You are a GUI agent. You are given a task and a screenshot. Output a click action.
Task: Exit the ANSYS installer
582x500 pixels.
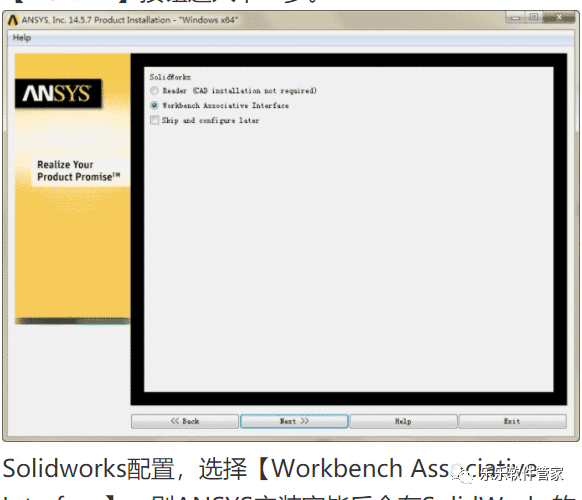[513, 421]
